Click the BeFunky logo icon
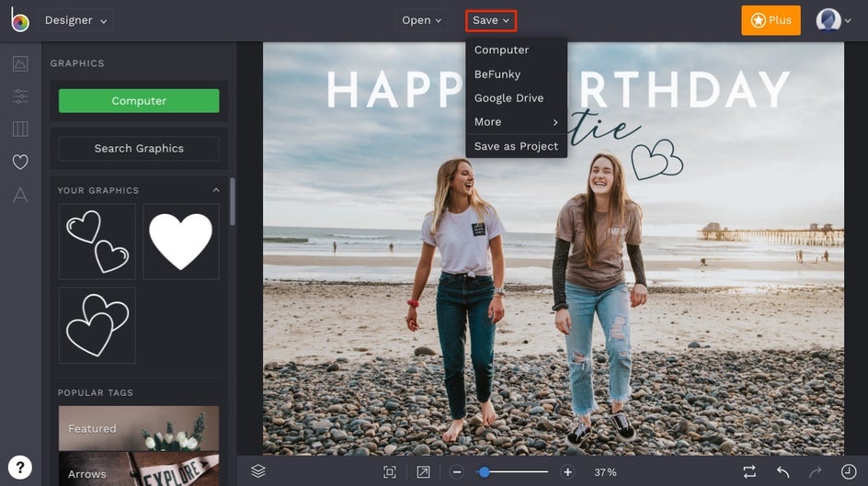The image size is (868, 486). click(19, 20)
